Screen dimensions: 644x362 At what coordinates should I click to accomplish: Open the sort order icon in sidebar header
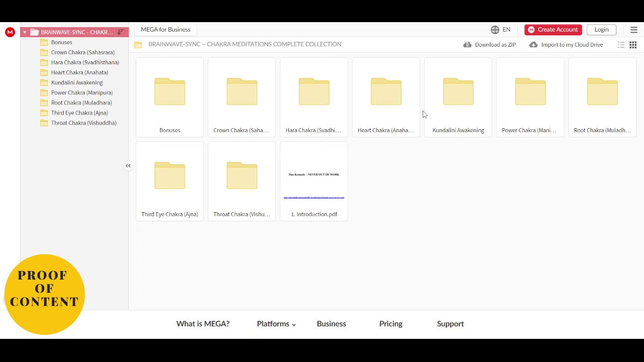coord(121,32)
